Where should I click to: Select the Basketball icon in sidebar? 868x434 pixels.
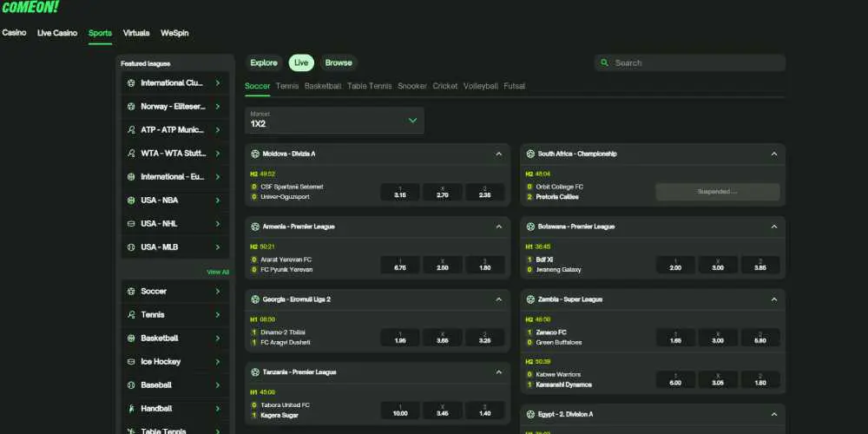click(131, 339)
